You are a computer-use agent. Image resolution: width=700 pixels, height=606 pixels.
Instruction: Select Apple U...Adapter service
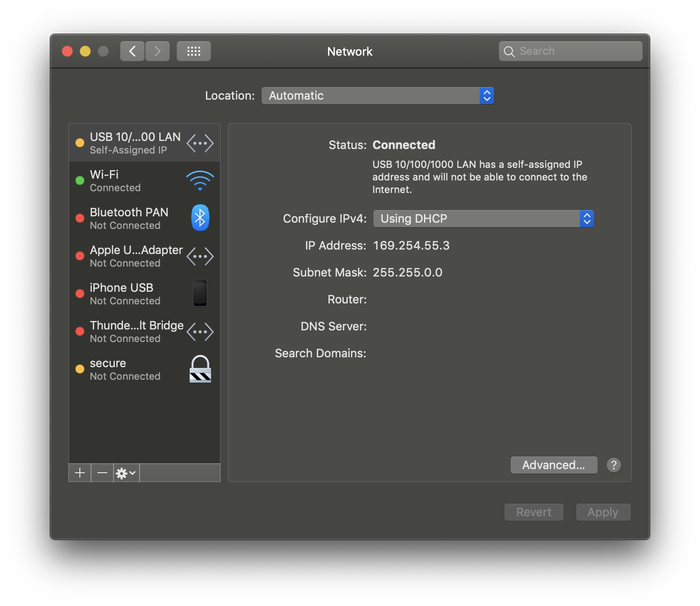click(144, 256)
